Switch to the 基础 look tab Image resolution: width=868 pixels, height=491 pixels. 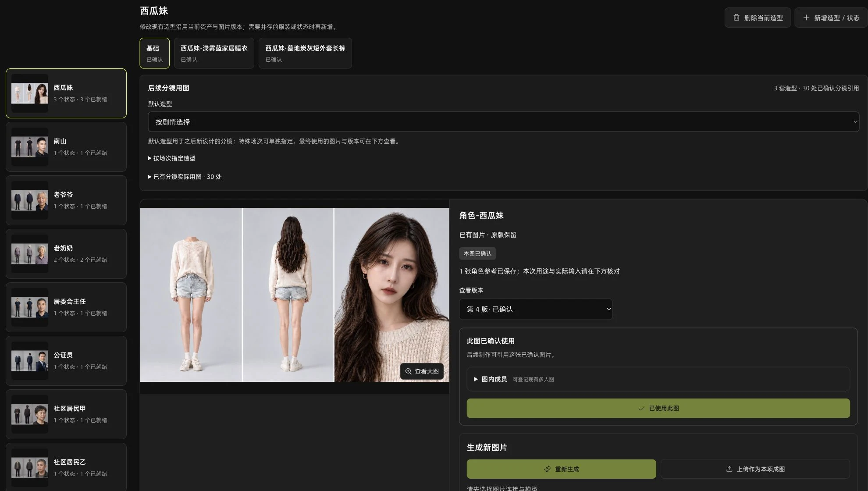(x=154, y=53)
